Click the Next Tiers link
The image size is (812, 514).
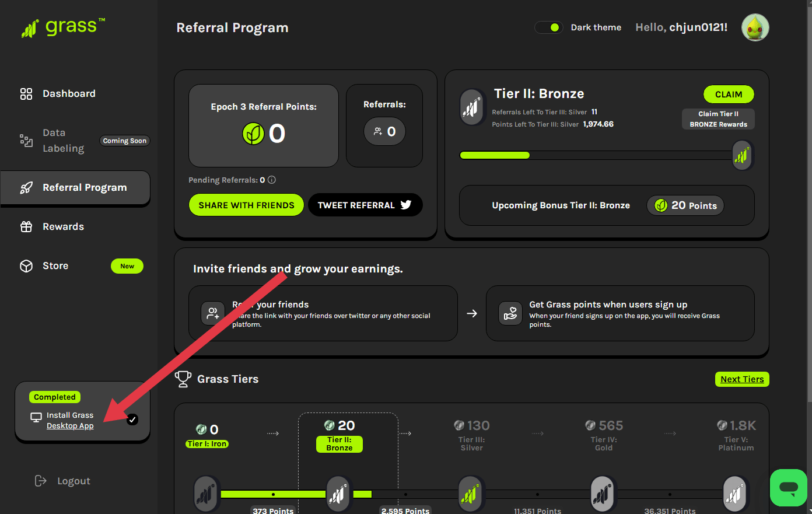click(742, 379)
